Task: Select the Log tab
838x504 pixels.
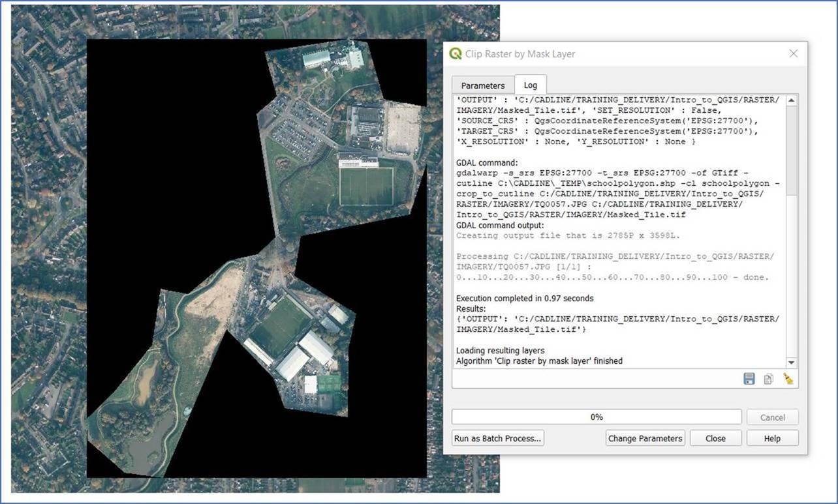Action: pos(531,85)
